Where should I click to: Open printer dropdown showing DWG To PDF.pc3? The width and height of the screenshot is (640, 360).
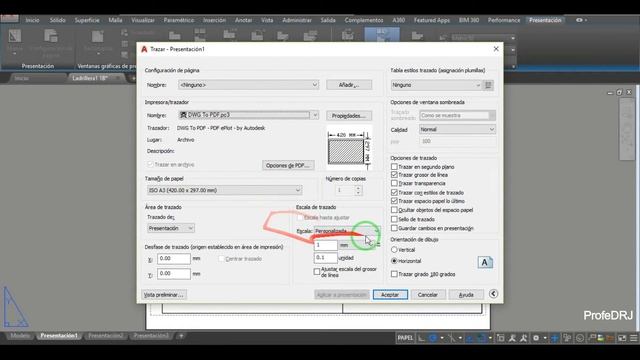point(249,115)
